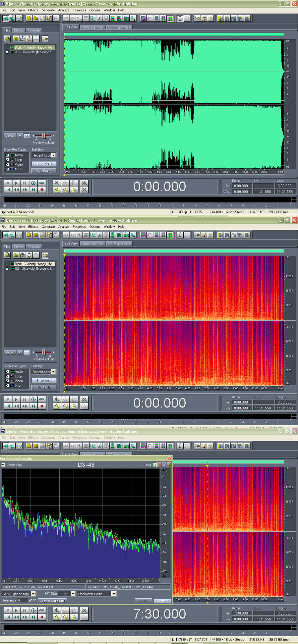Click Insert Into CD icon, middle window Files panel

pos(29,255)
